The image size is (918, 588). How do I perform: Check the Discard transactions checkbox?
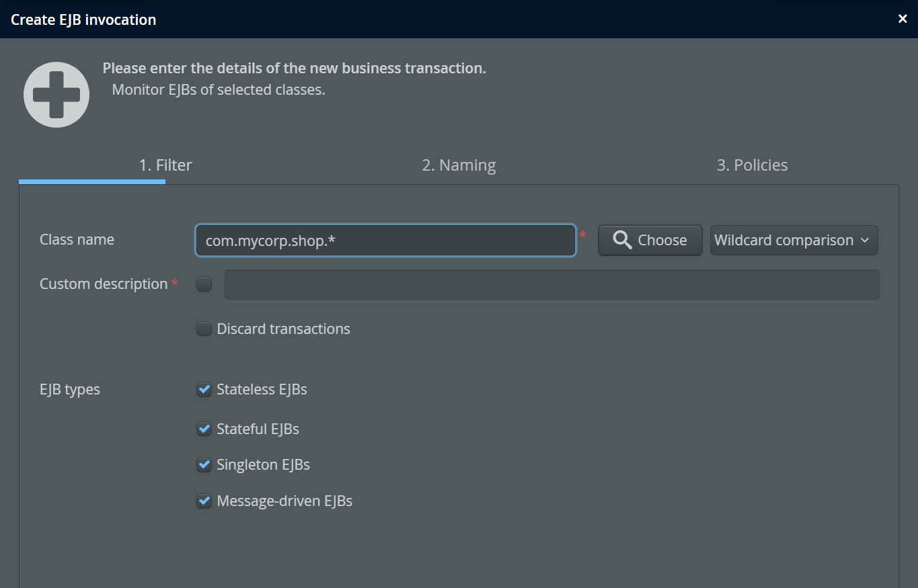point(204,329)
